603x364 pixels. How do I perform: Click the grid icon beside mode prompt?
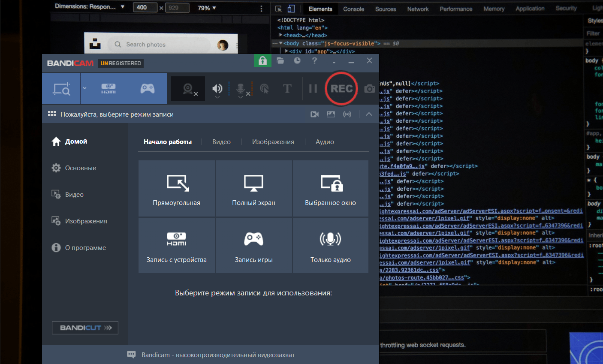point(52,114)
